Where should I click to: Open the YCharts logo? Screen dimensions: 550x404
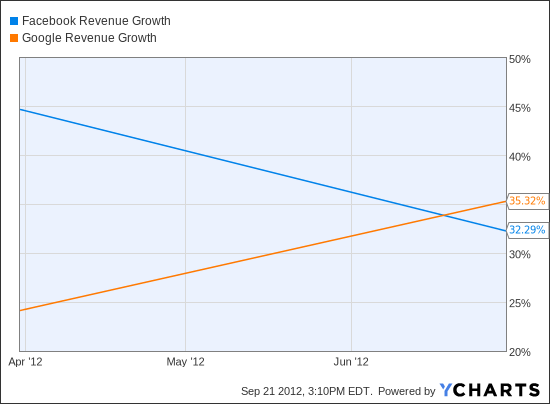[x=490, y=390]
